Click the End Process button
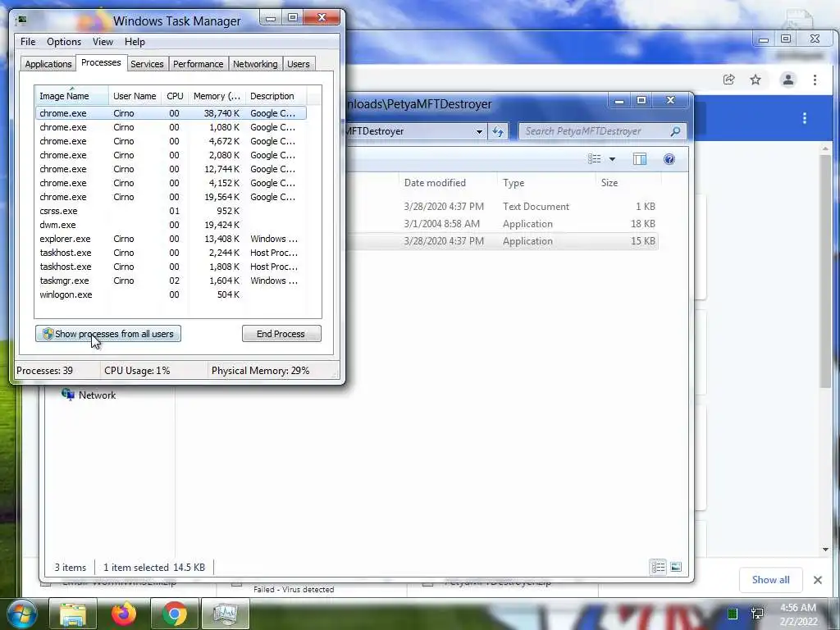Viewport: 840px width, 630px height. point(281,334)
